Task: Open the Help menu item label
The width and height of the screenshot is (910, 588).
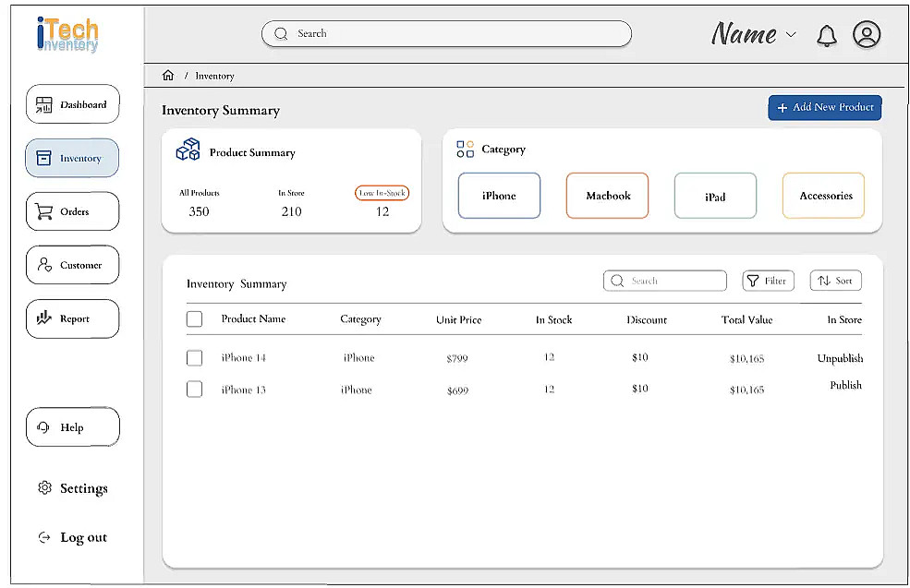Action: point(72,427)
